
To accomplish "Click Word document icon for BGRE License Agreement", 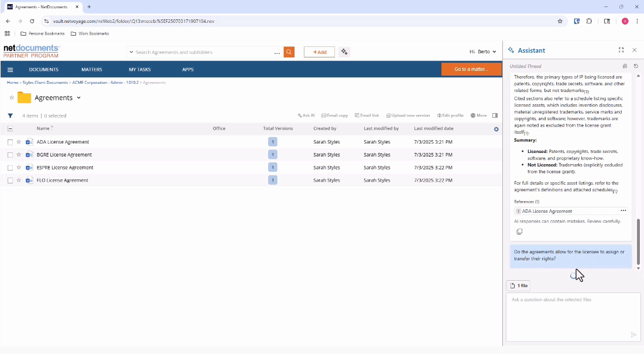I will 29,155.
